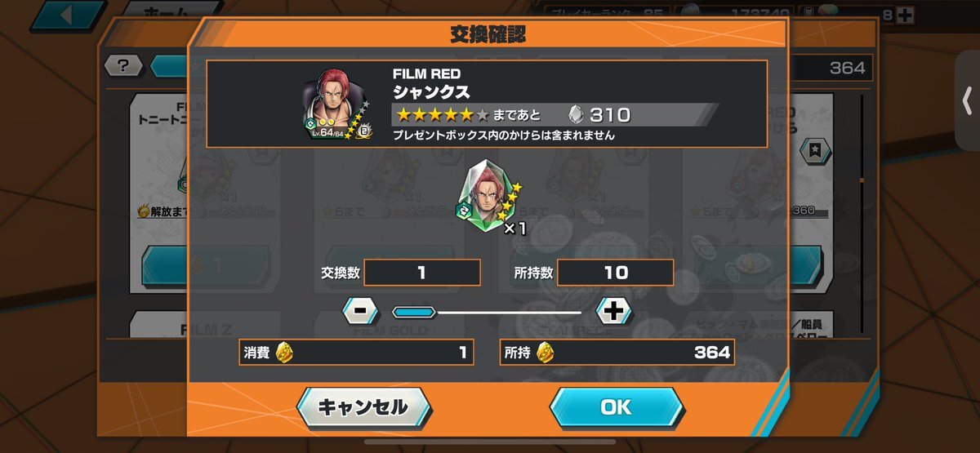The image size is (980, 453).
Task: Go back with the top-left arrow
Action: tap(67, 15)
